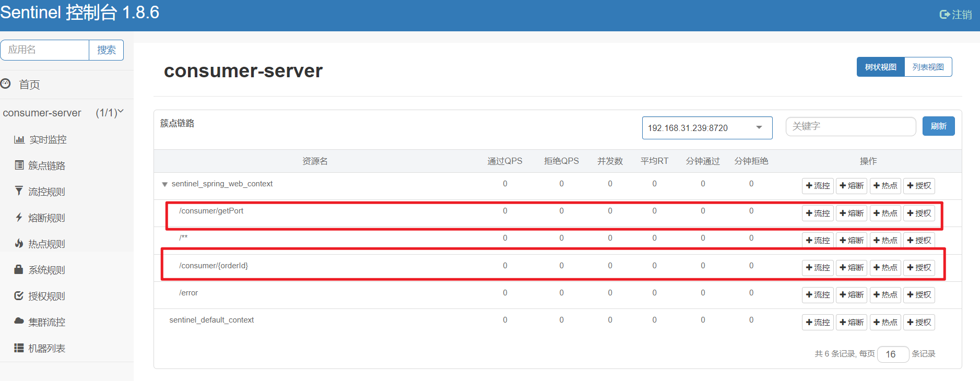The width and height of the screenshot is (980, 381).
Task: Add 流控 rule for sentinel_default_context
Action: coord(818,322)
